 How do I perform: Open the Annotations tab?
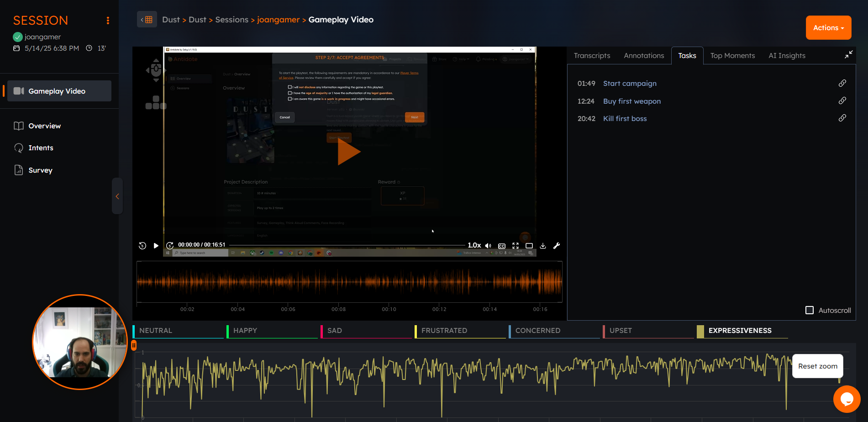click(x=644, y=56)
